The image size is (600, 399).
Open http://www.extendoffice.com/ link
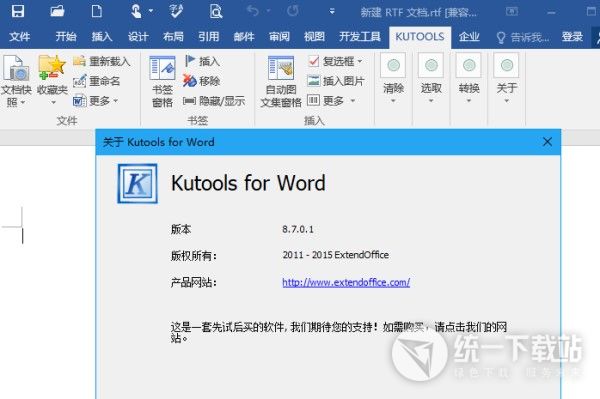346,283
